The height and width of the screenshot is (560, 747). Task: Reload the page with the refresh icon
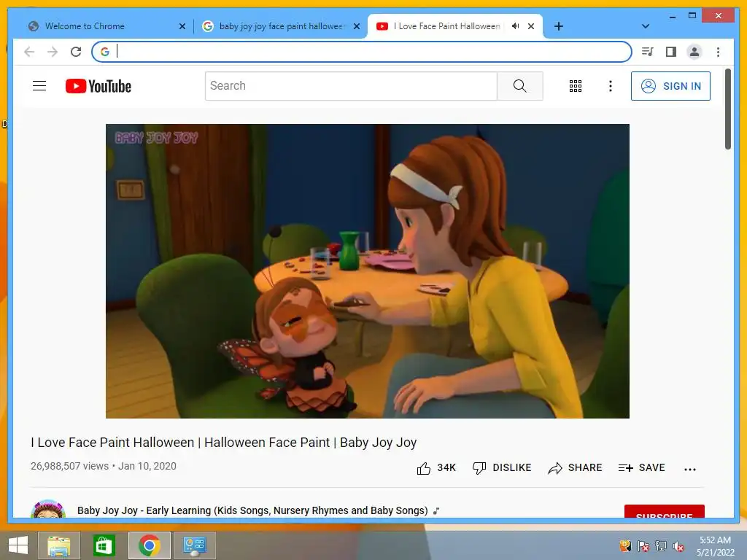tap(76, 52)
